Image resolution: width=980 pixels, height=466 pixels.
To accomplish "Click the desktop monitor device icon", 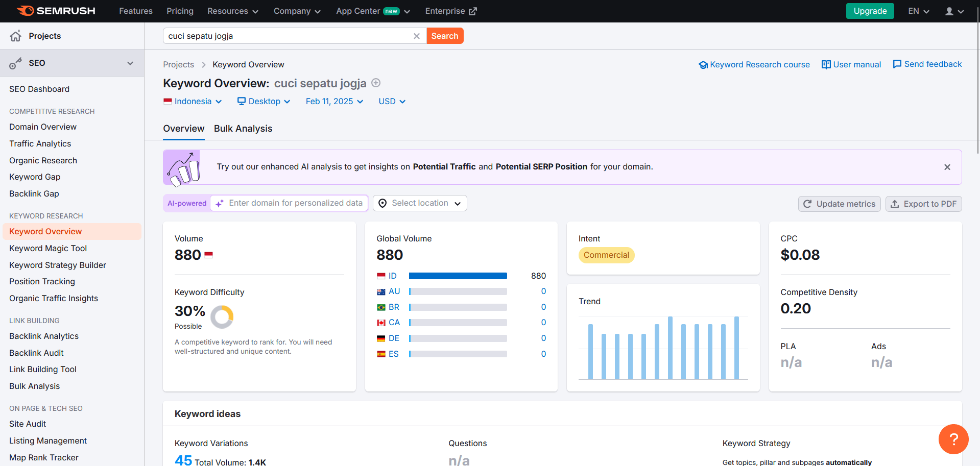I will (242, 101).
